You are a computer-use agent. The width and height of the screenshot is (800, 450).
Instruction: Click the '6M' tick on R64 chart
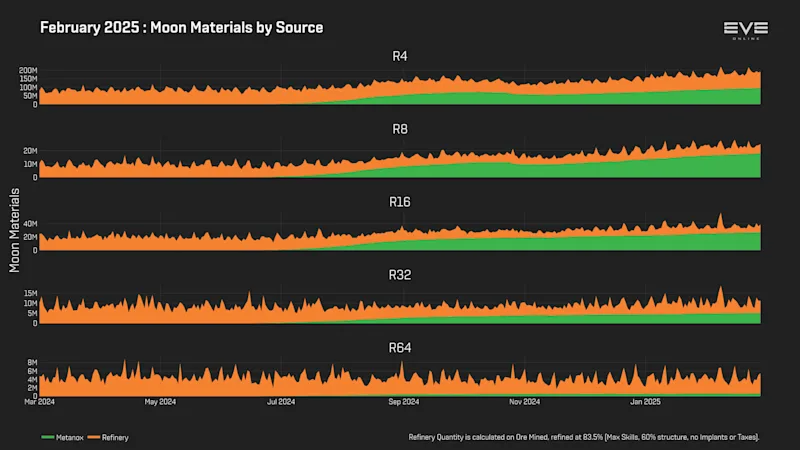(32, 371)
